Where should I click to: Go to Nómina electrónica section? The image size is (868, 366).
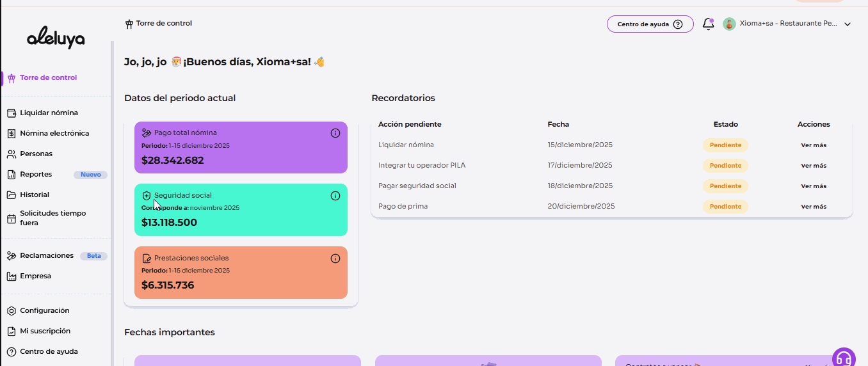click(x=54, y=134)
